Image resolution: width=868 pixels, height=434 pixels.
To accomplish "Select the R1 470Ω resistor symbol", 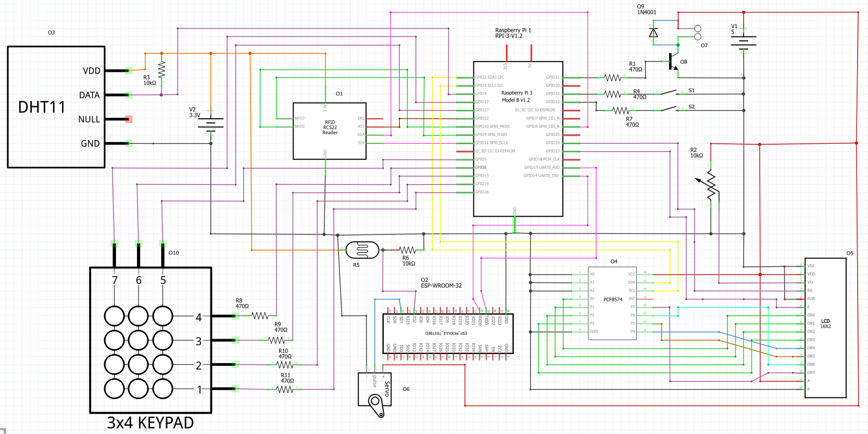I will point(613,78).
